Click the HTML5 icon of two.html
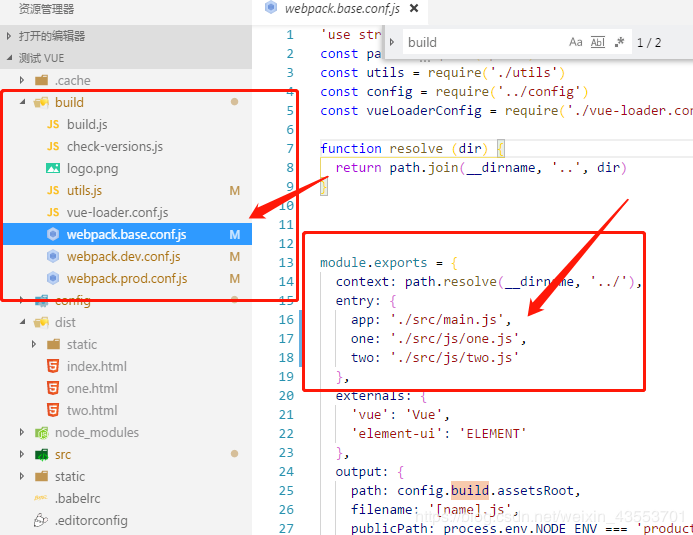The image size is (693, 535). (x=53, y=410)
